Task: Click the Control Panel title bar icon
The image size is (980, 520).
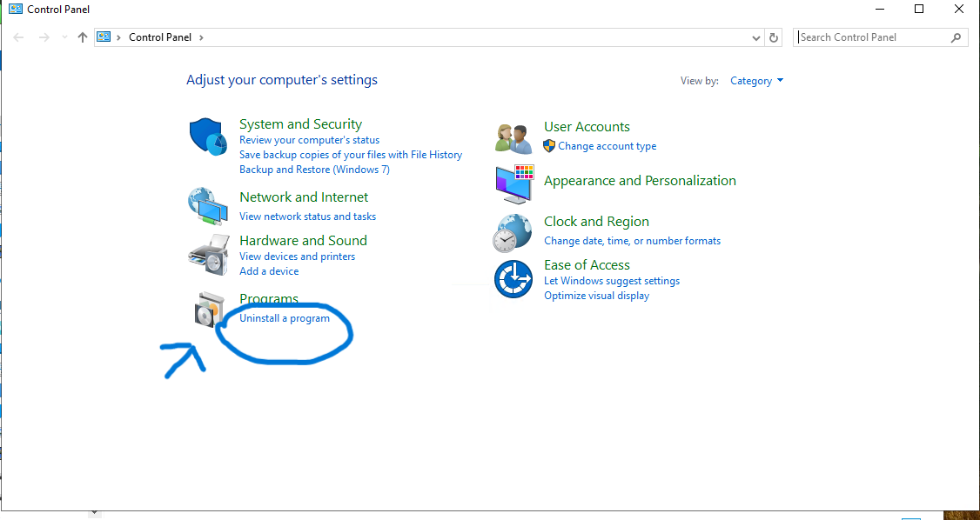Action: pos(16,10)
